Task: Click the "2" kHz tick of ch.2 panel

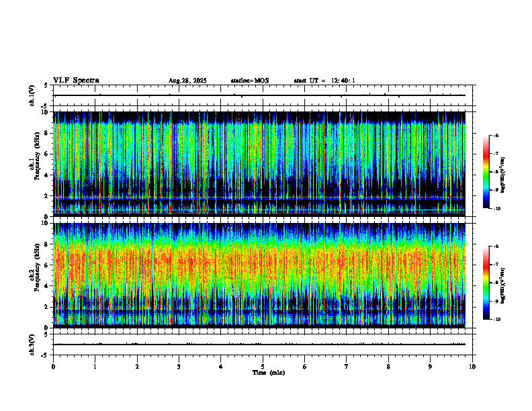Action: point(46,307)
